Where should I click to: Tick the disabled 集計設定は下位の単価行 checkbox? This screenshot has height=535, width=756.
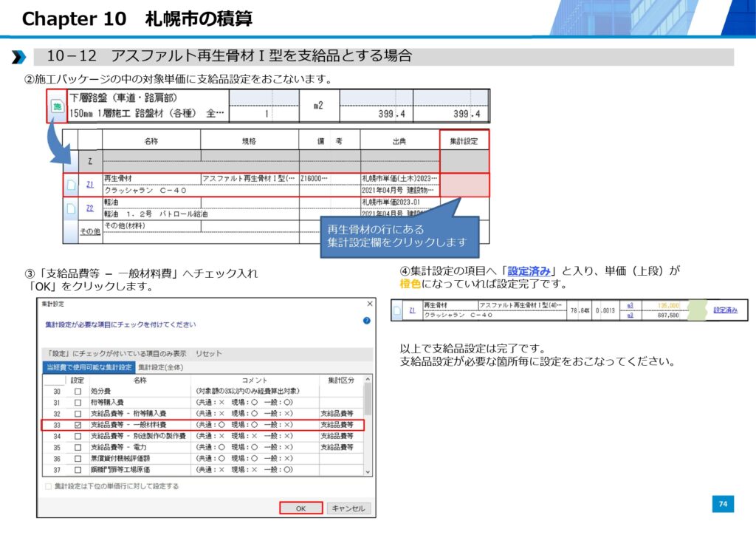tap(49, 486)
